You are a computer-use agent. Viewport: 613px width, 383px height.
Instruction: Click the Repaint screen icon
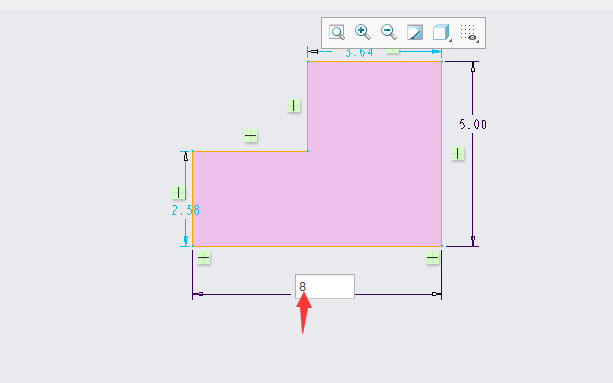click(415, 32)
